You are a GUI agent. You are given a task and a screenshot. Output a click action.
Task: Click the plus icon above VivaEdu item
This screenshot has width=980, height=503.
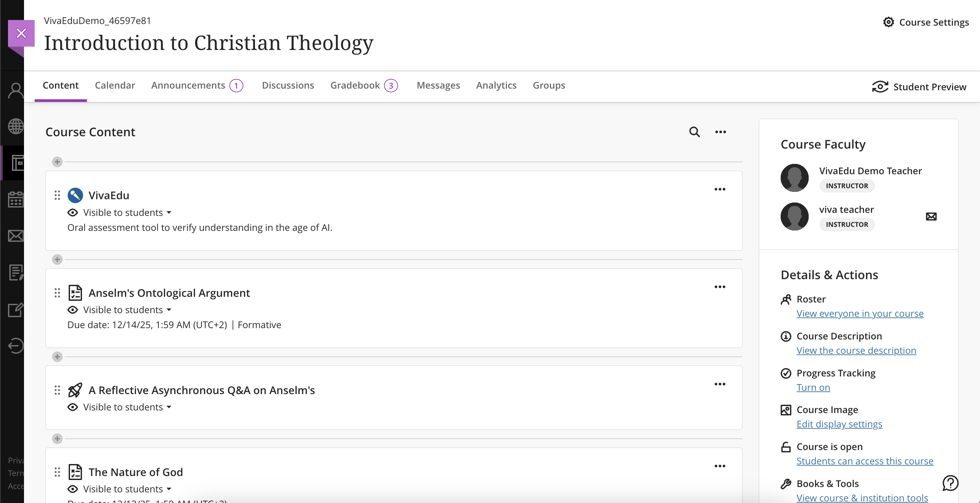click(57, 162)
